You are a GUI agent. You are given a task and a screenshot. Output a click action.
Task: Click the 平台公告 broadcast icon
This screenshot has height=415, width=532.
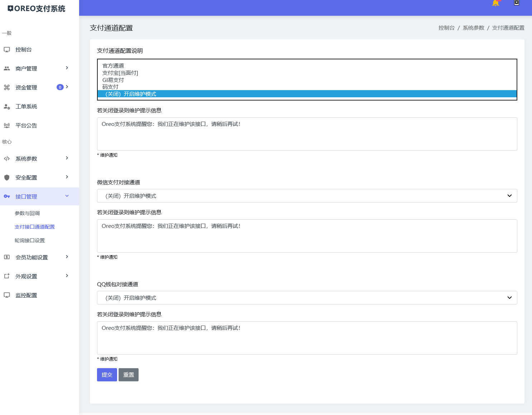click(7, 126)
